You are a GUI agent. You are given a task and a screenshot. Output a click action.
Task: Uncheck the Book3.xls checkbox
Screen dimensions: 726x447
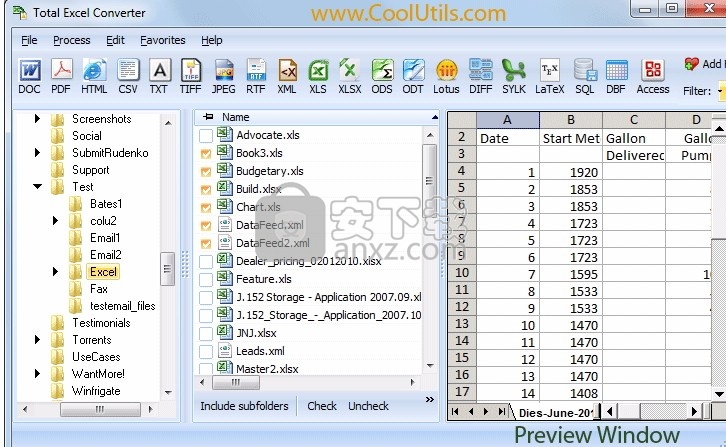206,154
